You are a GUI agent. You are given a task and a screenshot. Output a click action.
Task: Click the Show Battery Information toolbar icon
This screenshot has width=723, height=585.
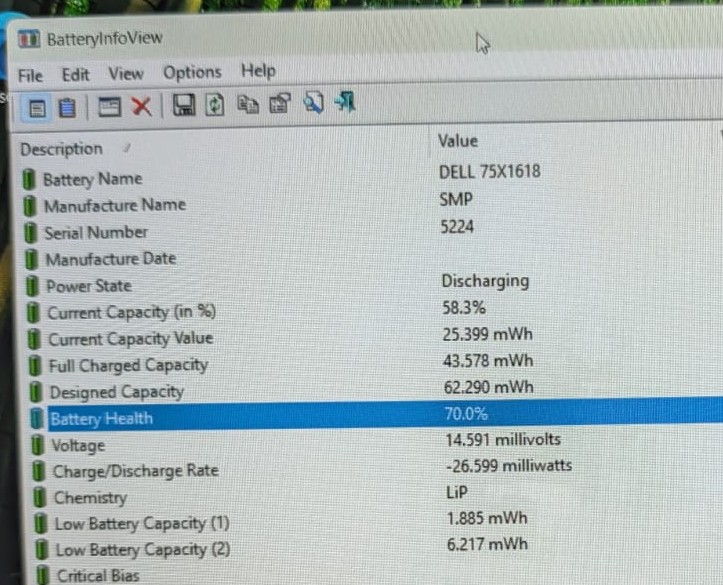[x=37, y=108]
